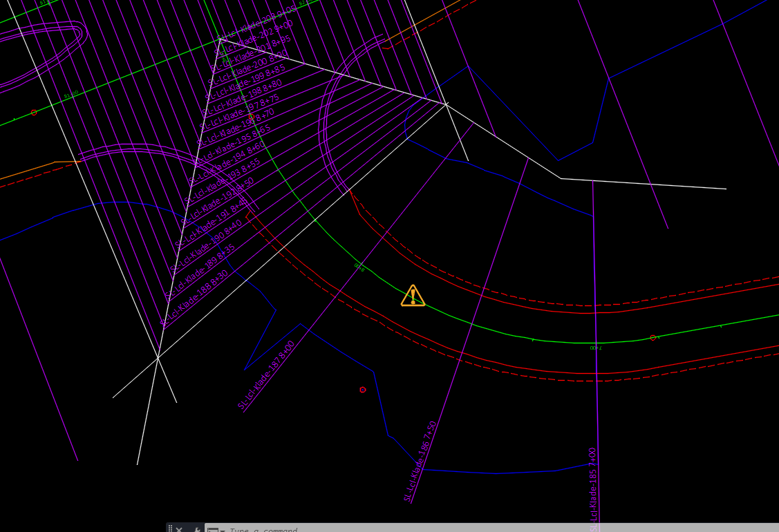This screenshot has height=532, width=779.
Task: Select label 'SL-Lcl-Klade-191 8+45'
Action: click(x=212, y=223)
